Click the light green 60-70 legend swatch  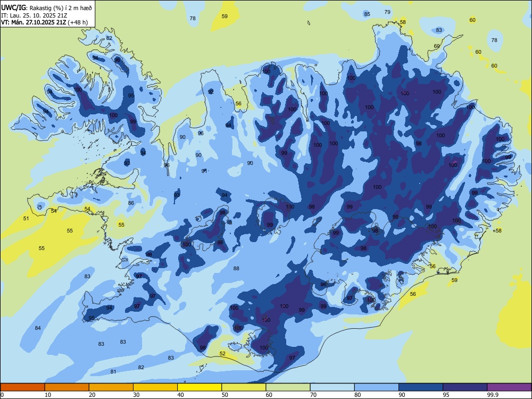click(288, 387)
